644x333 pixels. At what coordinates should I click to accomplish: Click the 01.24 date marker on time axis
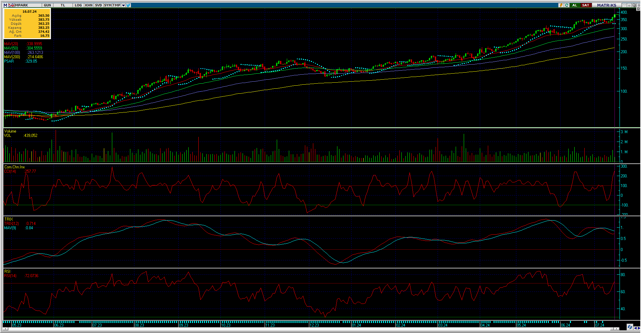coord(357,325)
